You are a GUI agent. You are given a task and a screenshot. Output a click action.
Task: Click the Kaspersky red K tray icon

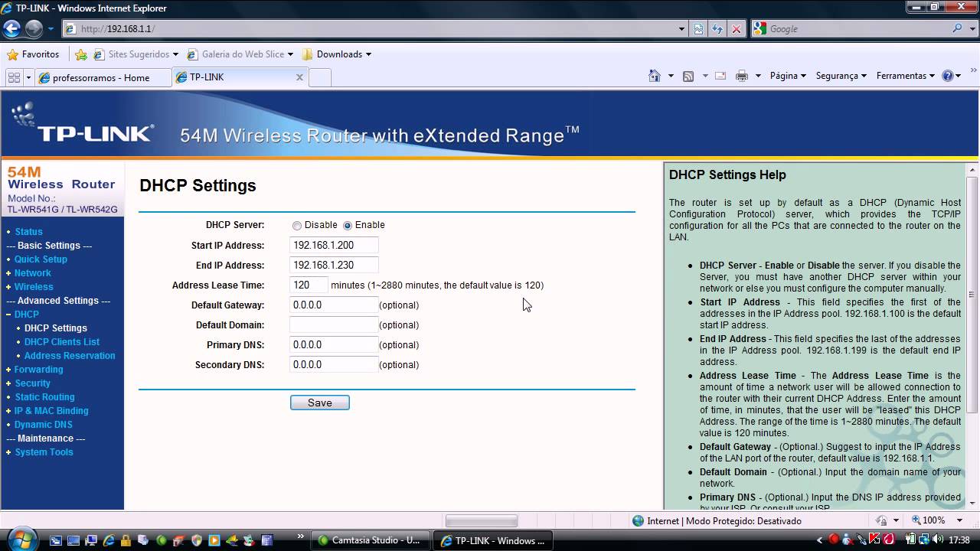tap(874, 540)
